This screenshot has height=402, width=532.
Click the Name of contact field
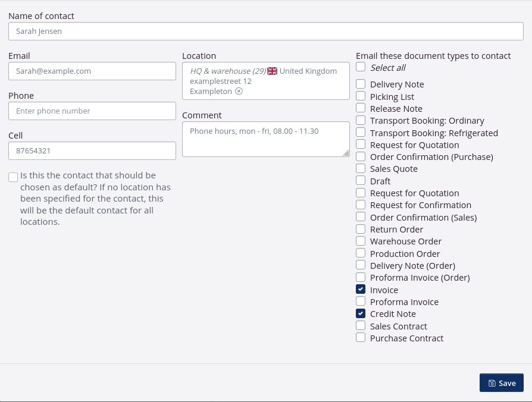pyautogui.click(x=265, y=32)
